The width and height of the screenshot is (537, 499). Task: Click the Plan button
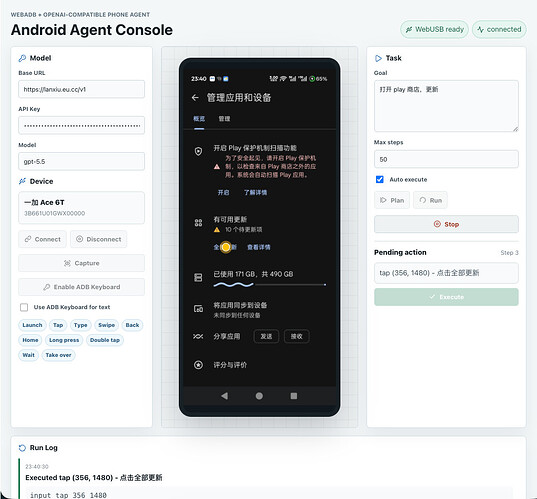click(392, 200)
